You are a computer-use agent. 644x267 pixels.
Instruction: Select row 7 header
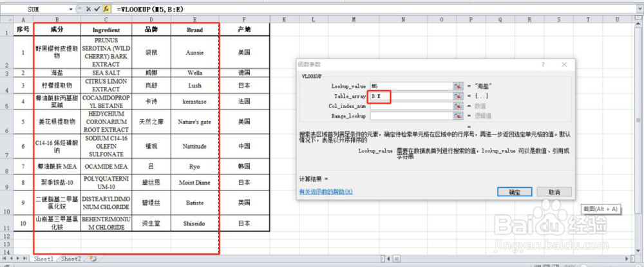pyautogui.click(x=7, y=147)
